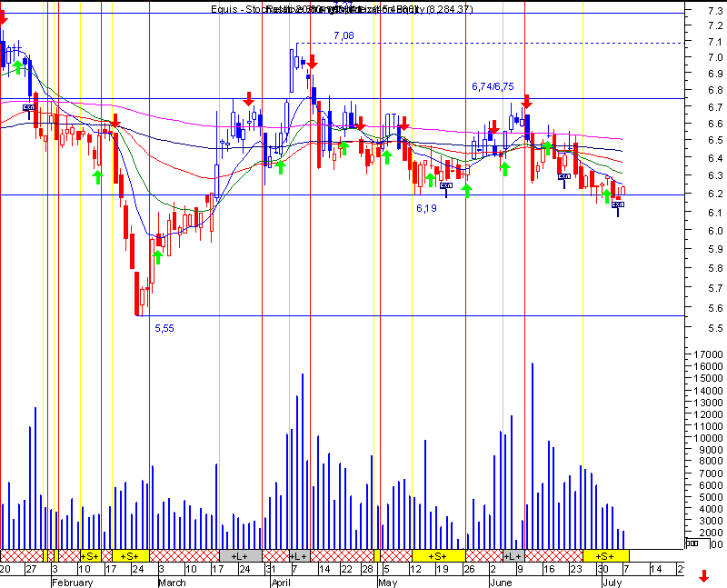The image size is (727, 588).
Task: Click the +S+ band spanning May 12 to 19
Action: [438, 555]
